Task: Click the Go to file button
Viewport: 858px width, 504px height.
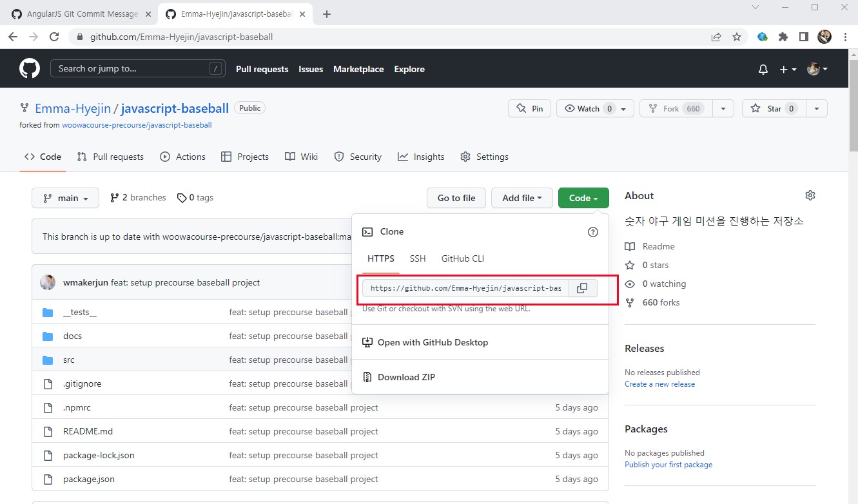Action: (456, 198)
